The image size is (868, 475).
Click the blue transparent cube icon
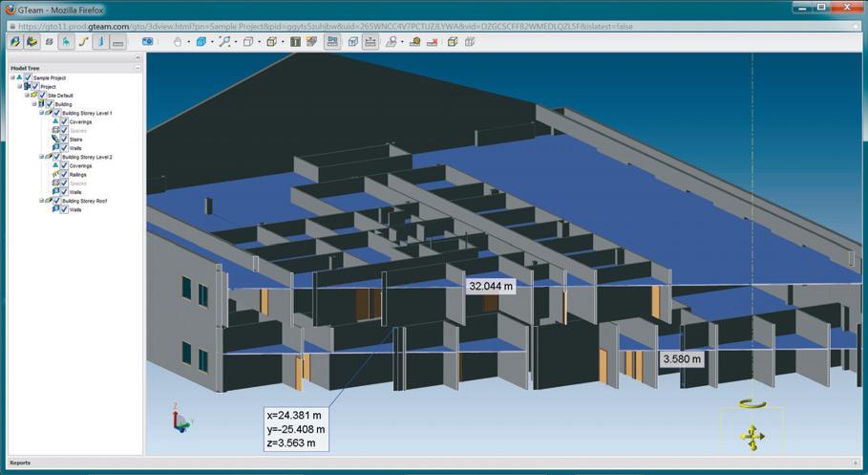[x=352, y=41]
